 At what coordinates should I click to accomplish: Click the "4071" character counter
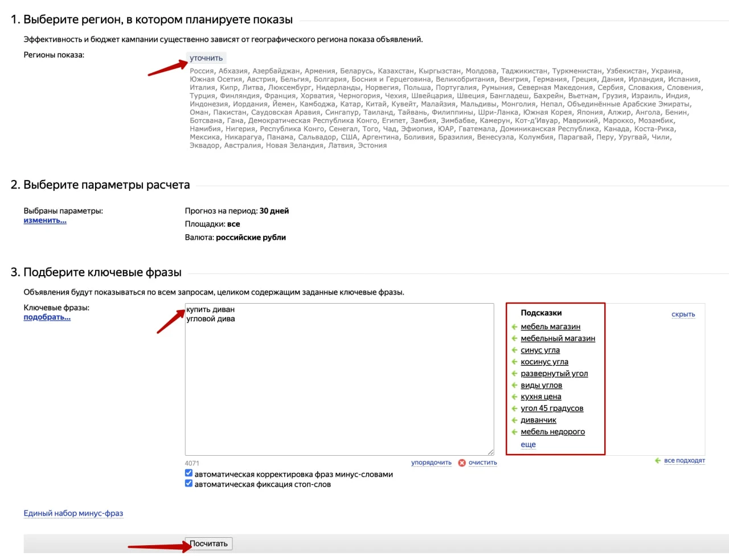(192, 463)
